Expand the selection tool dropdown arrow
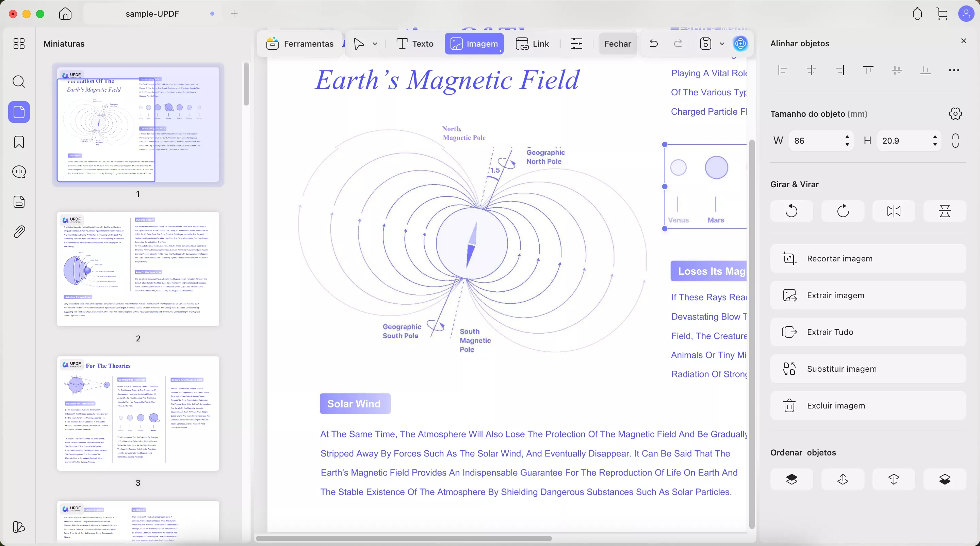Image resolution: width=980 pixels, height=546 pixels. (375, 44)
